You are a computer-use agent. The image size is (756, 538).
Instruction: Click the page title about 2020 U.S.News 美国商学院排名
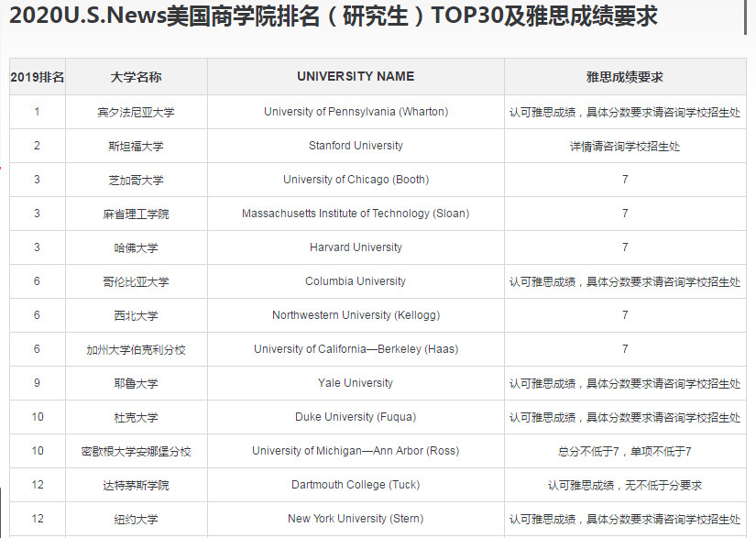[x=334, y=16]
